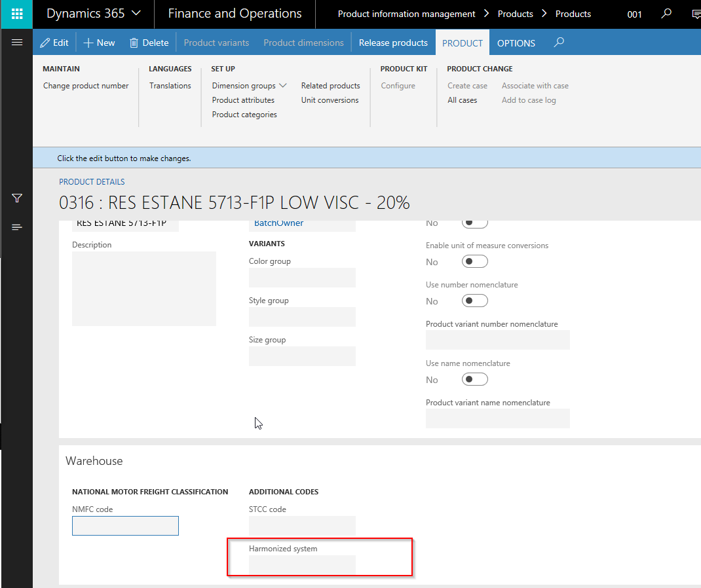The height and width of the screenshot is (588, 701).
Task: Click the NMFC code input field
Action: [x=125, y=525]
